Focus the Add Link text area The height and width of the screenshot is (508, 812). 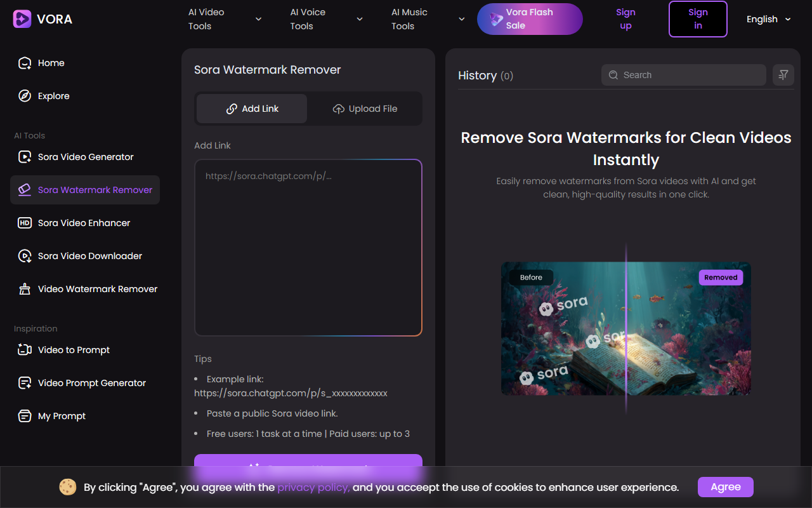308,248
